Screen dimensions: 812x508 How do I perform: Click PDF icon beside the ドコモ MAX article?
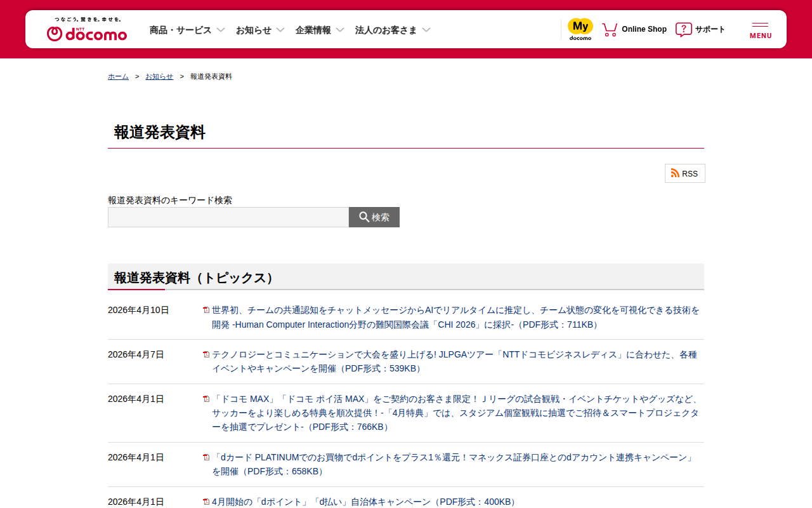[x=206, y=399]
